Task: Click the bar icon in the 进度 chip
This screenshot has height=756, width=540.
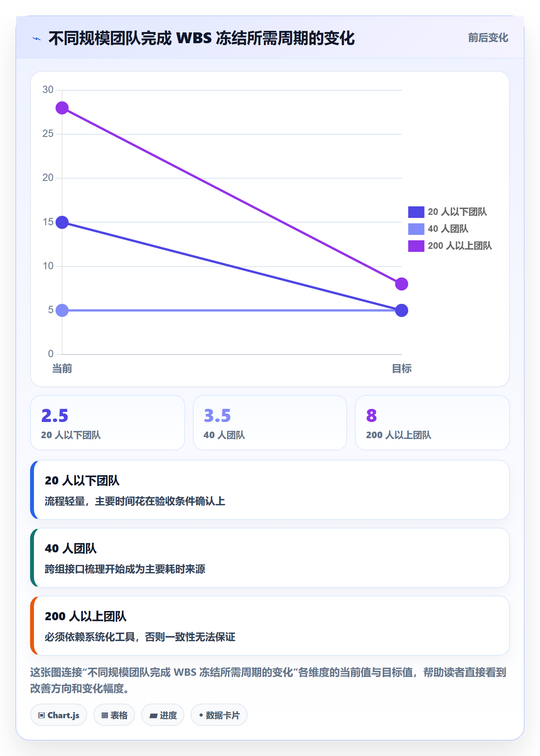Action: (154, 716)
